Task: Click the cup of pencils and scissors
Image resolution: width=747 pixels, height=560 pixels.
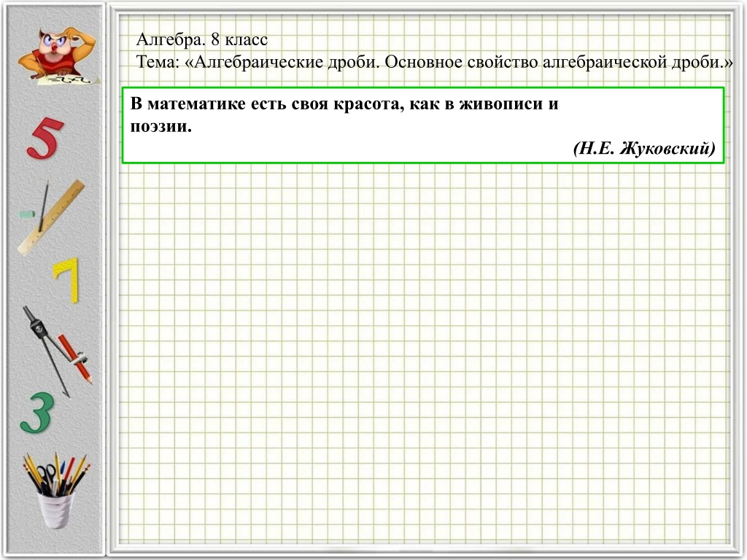Action: tap(56, 491)
